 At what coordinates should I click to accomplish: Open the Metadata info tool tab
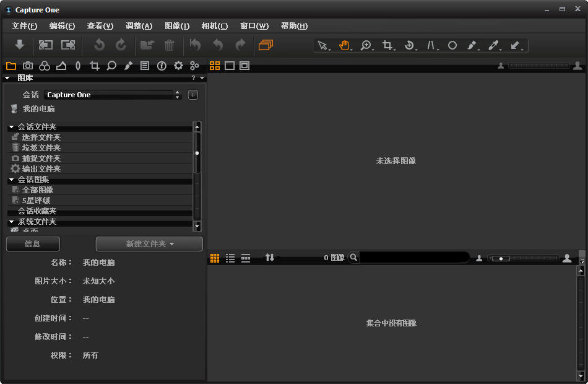click(x=162, y=66)
